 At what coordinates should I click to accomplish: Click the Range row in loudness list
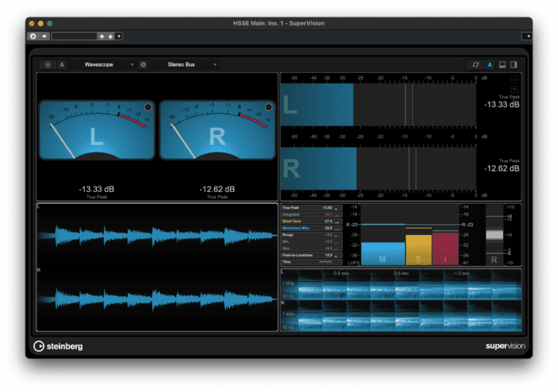(x=312, y=235)
